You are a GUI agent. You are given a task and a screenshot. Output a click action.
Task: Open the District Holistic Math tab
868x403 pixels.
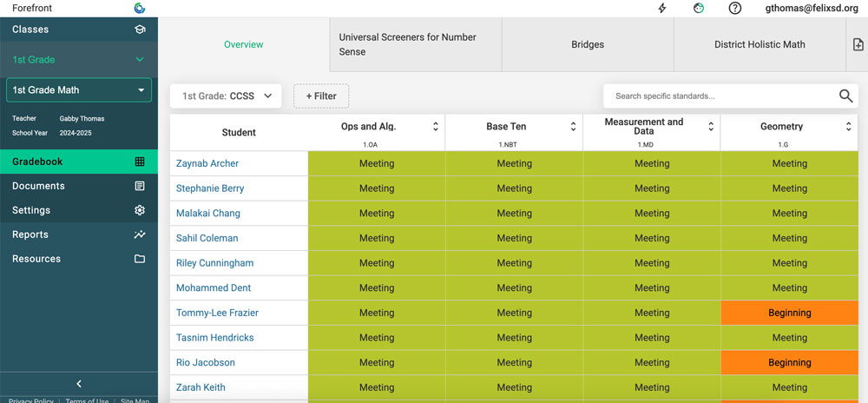[759, 44]
